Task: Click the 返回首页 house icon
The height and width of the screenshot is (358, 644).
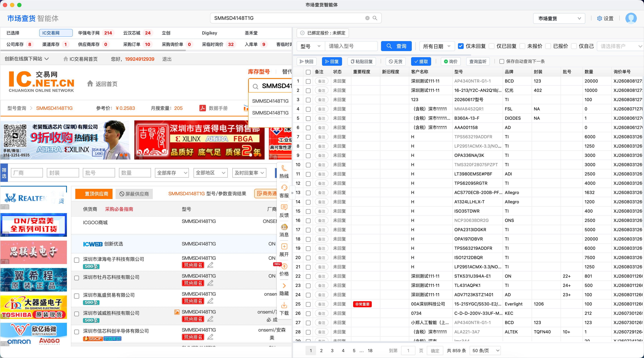Action: pyautogui.click(x=90, y=84)
